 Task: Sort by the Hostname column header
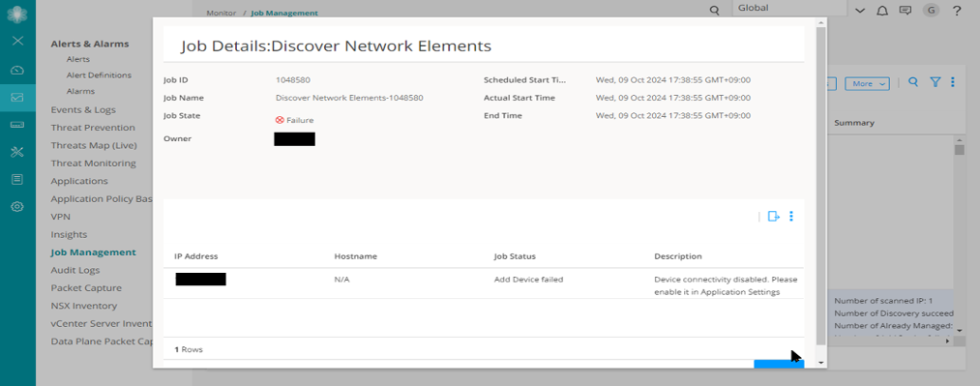point(356,256)
